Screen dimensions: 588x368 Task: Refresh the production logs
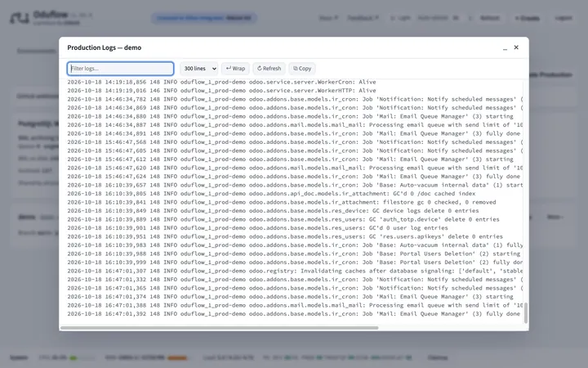(269, 69)
